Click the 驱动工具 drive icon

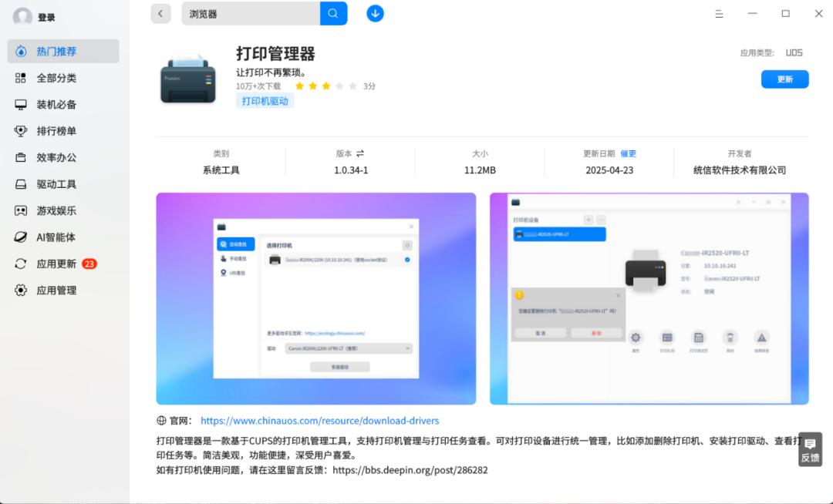(21, 184)
